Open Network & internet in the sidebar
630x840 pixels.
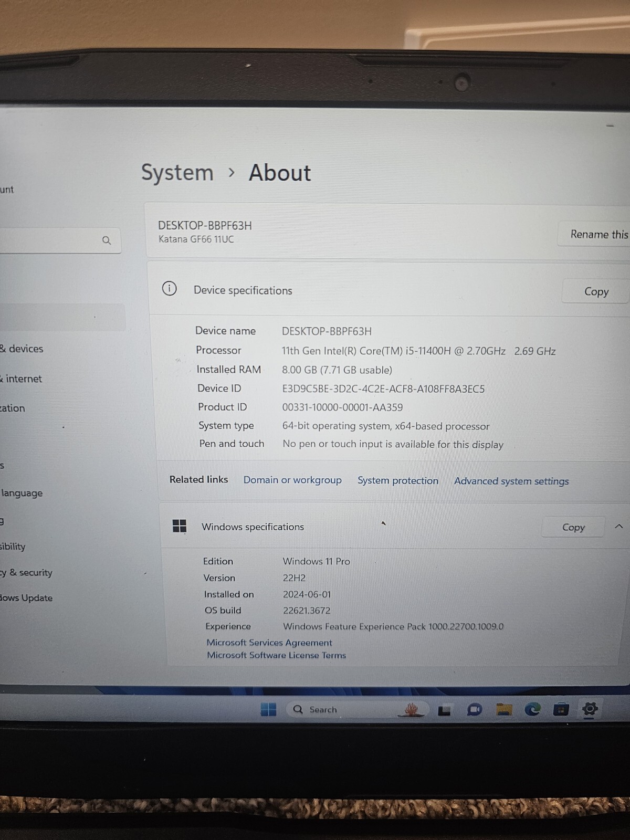coord(21,379)
